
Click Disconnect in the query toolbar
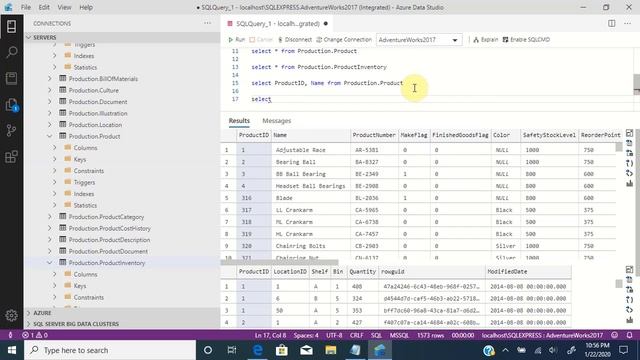(x=295, y=40)
